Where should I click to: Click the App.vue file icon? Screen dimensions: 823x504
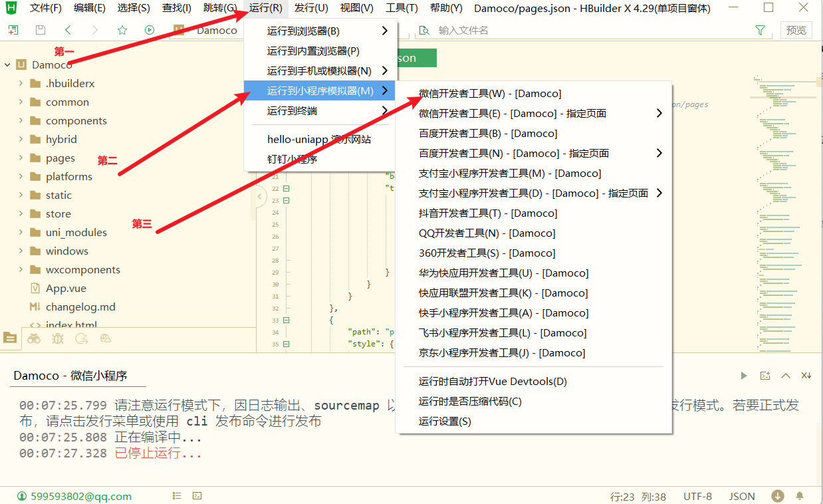click(35, 289)
